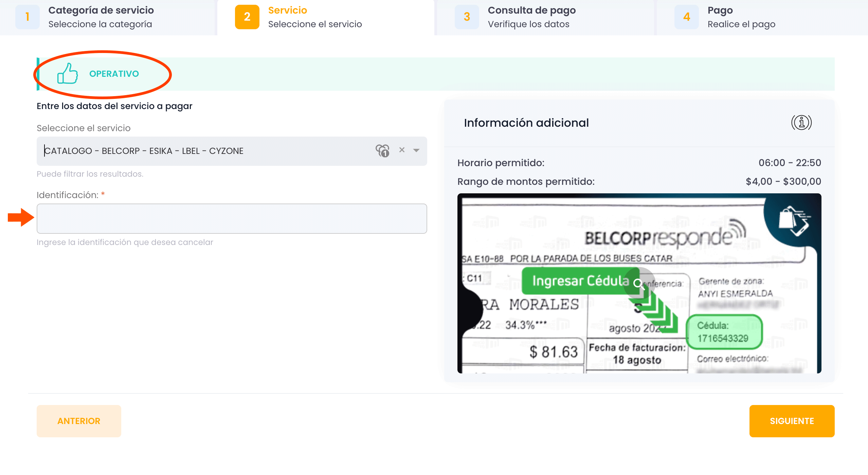Open the CATALOGO - BELCORP service combo box
This screenshot has height=475, width=868.
click(232, 151)
